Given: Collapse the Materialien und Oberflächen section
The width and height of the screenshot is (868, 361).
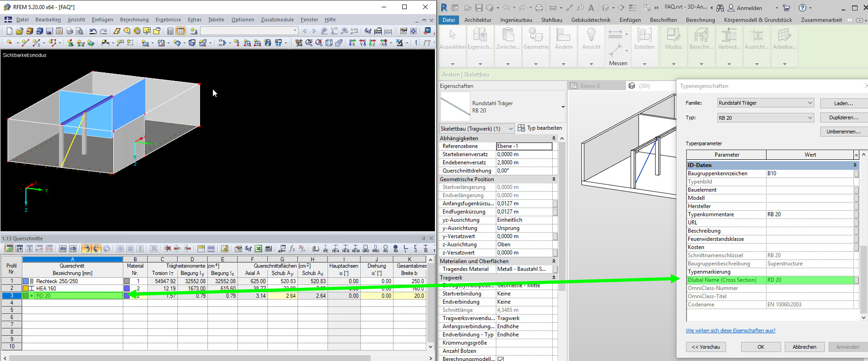Looking at the screenshot, I should pos(554,261).
